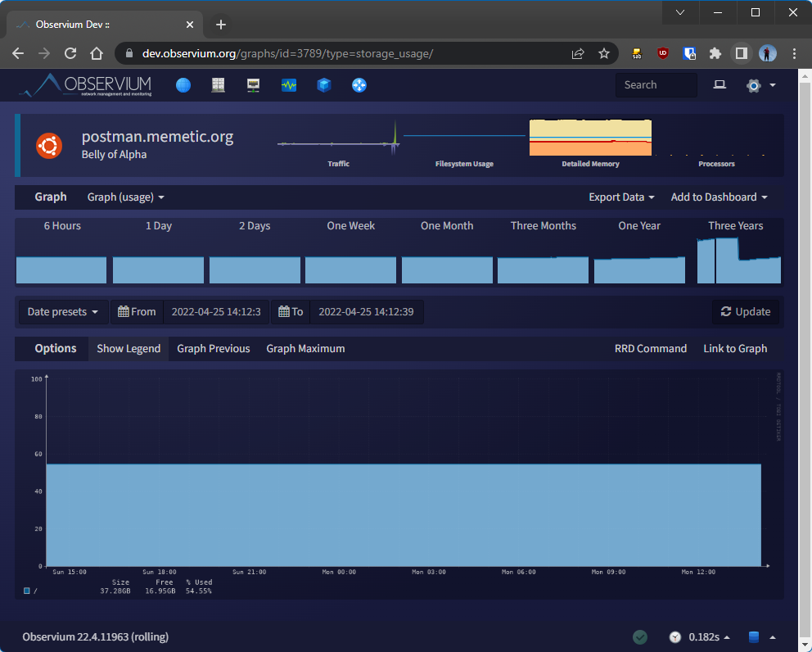Open the routing arrows icon menu
Screen dimensions: 812x652
click(359, 85)
